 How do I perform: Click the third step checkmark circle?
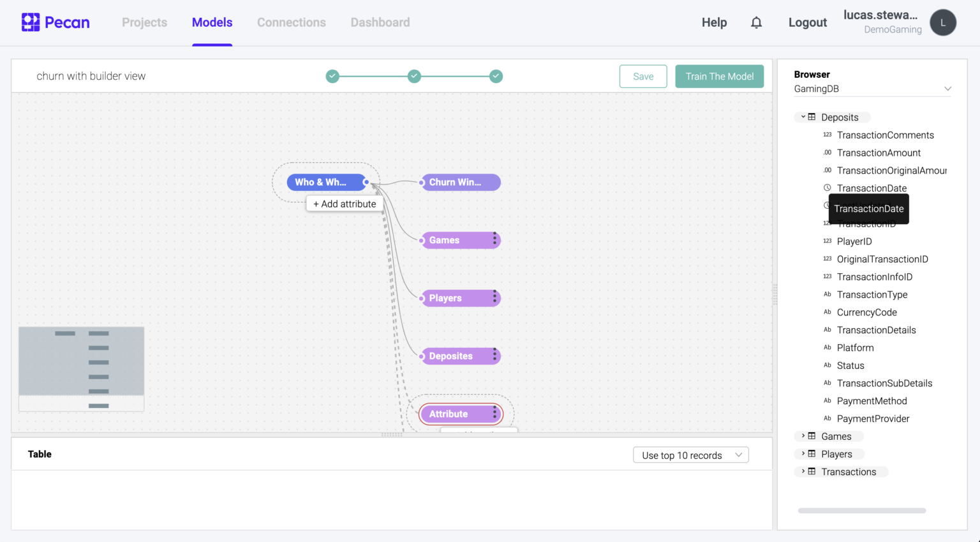click(496, 77)
